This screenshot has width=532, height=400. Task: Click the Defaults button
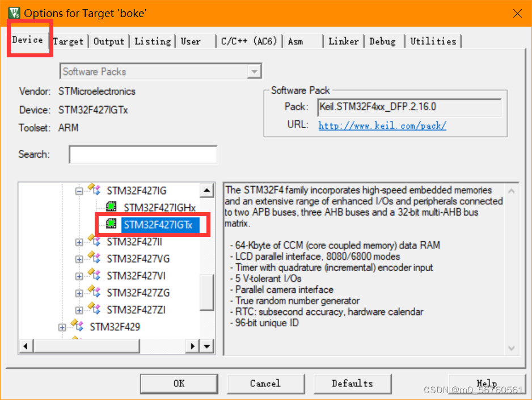click(352, 383)
